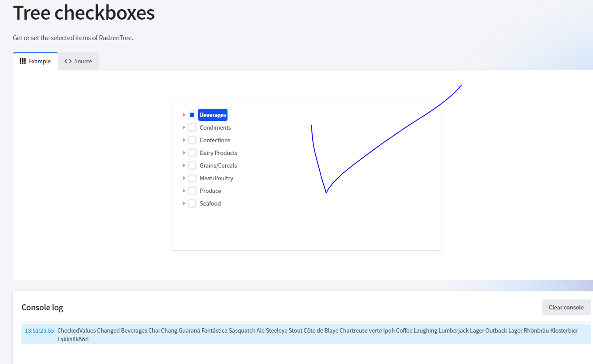Select the Condiments tree label

click(215, 127)
